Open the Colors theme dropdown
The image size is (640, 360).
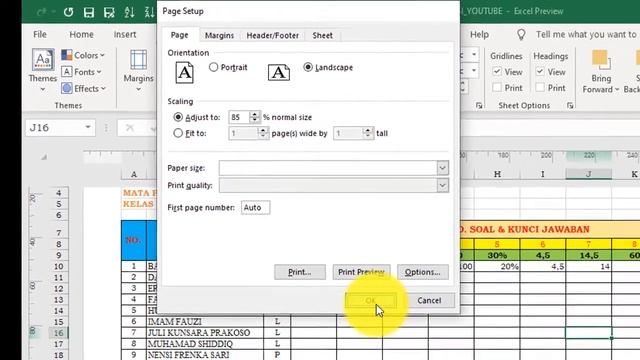point(83,55)
